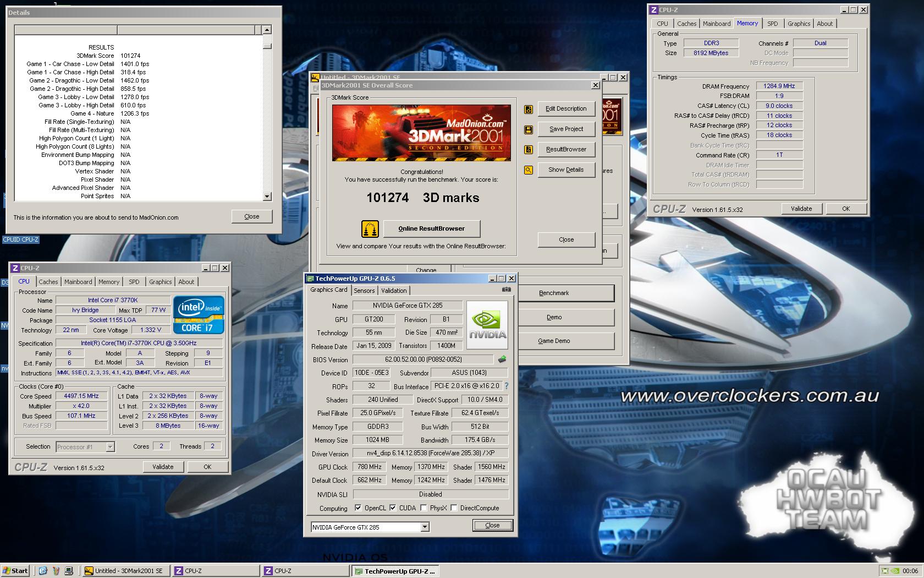Click the GPU Clock 780 MHz field

pyautogui.click(x=370, y=467)
